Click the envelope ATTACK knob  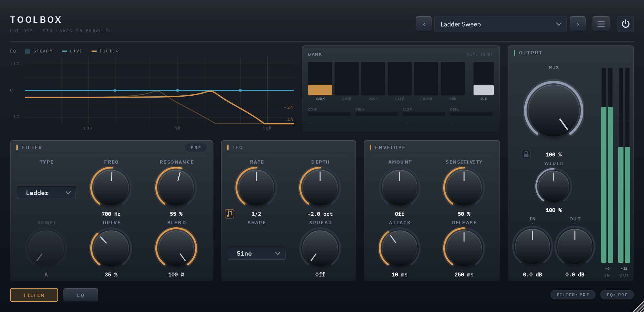pyautogui.click(x=400, y=248)
